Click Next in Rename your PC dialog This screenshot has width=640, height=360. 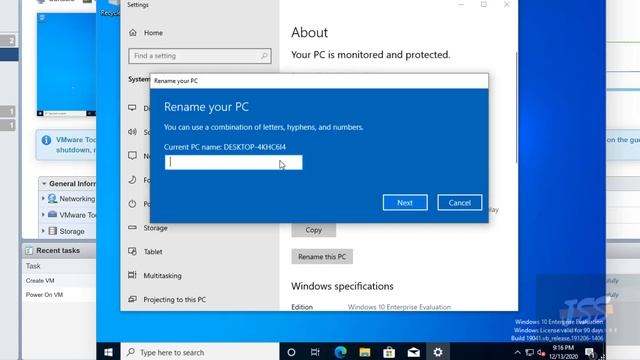pyautogui.click(x=405, y=202)
